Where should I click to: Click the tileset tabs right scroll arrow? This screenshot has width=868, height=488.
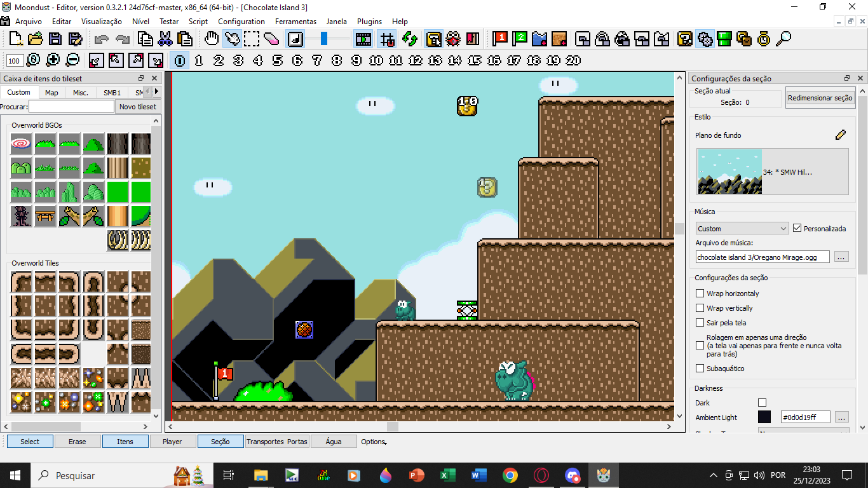click(156, 91)
